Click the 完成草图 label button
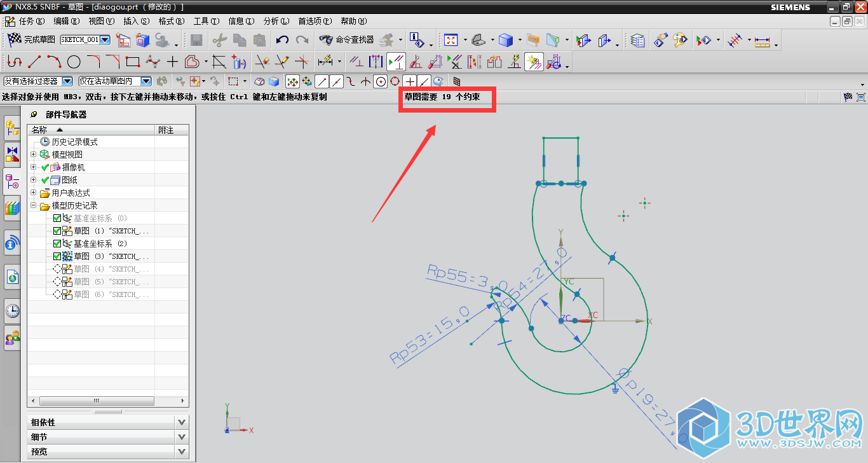 point(40,39)
